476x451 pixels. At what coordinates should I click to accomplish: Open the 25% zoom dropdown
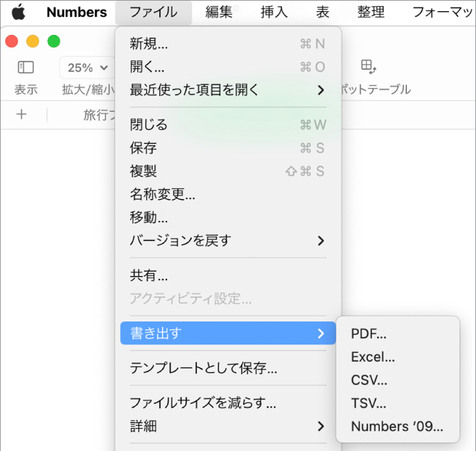point(87,68)
